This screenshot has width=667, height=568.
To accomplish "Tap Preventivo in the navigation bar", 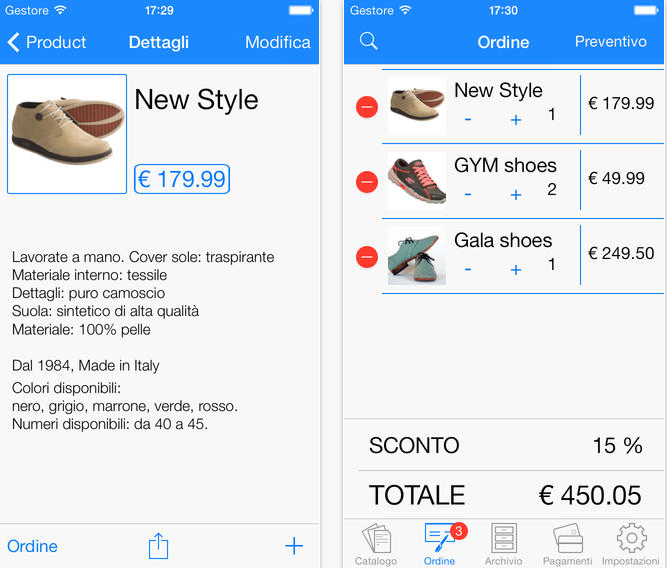I will point(610,41).
